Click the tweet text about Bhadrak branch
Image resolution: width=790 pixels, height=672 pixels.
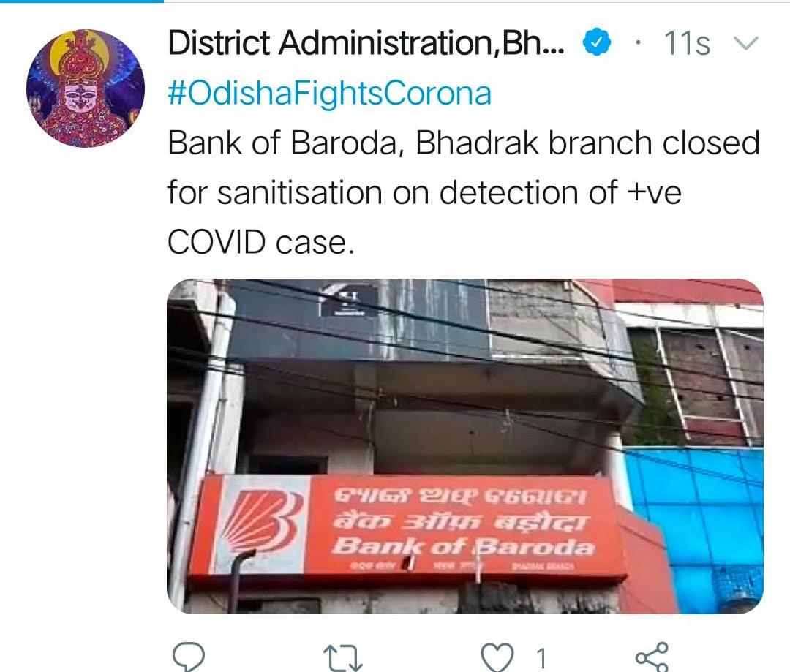464,192
